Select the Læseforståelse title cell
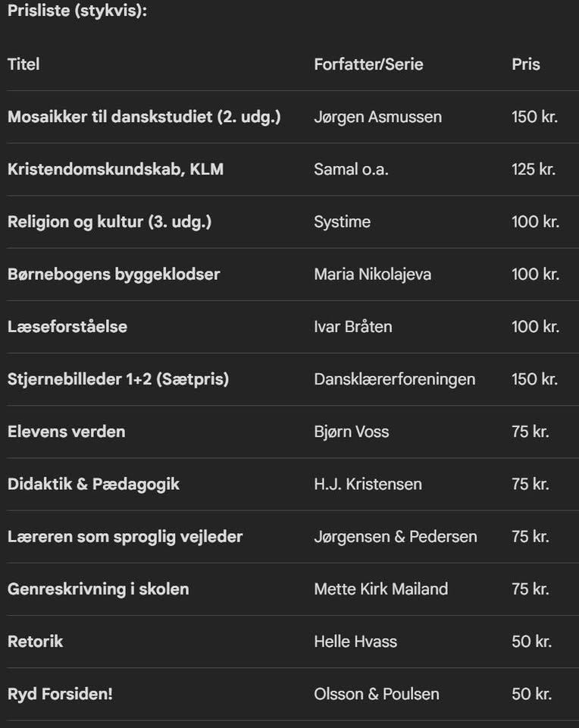 [67, 327]
